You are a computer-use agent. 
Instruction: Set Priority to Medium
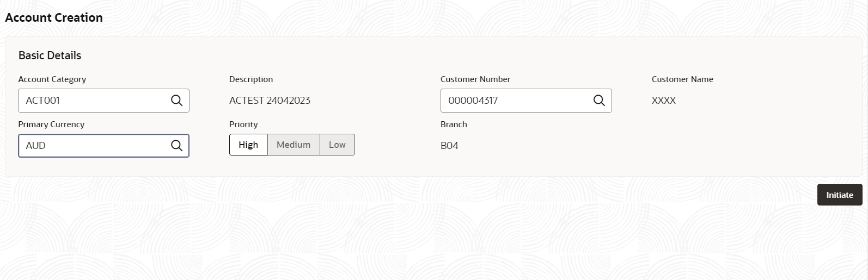coord(294,145)
